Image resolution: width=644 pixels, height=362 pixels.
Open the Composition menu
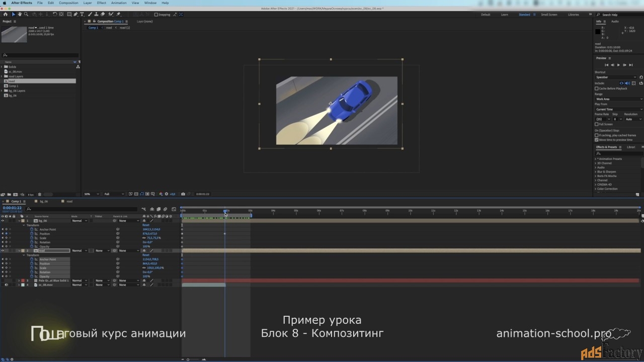point(68,3)
